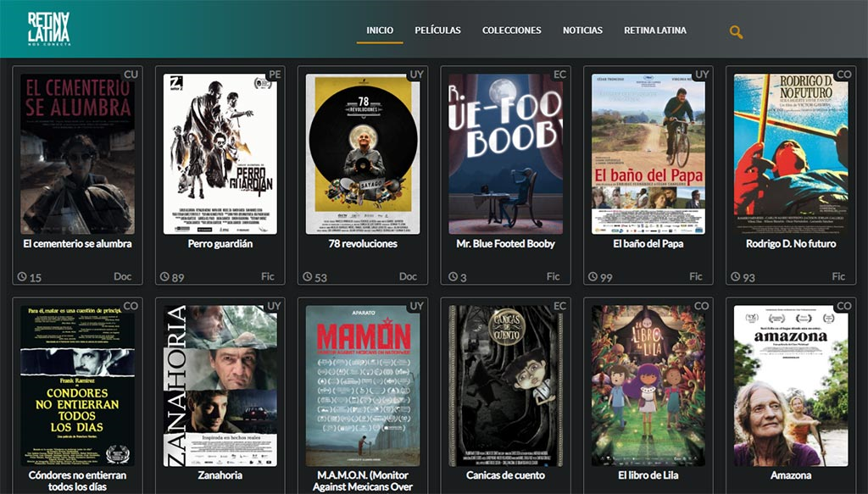Click the Canicas de cuento title
868x494 pixels.
505,475
